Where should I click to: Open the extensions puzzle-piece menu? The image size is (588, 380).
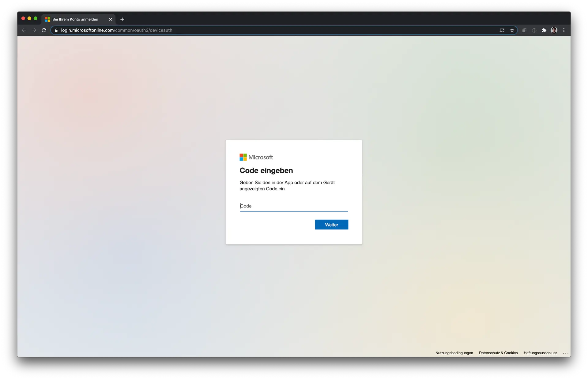[544, 30]
